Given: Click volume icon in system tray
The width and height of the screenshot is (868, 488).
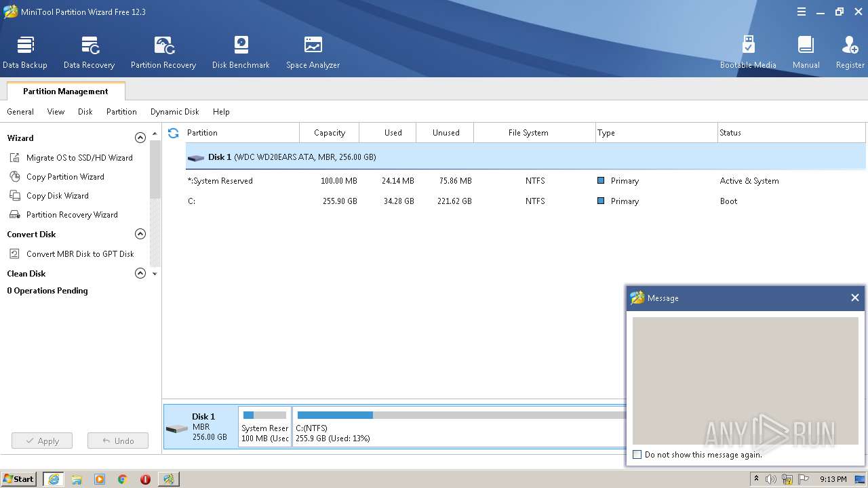Looking at the screenshot, I should click(771, 479).
